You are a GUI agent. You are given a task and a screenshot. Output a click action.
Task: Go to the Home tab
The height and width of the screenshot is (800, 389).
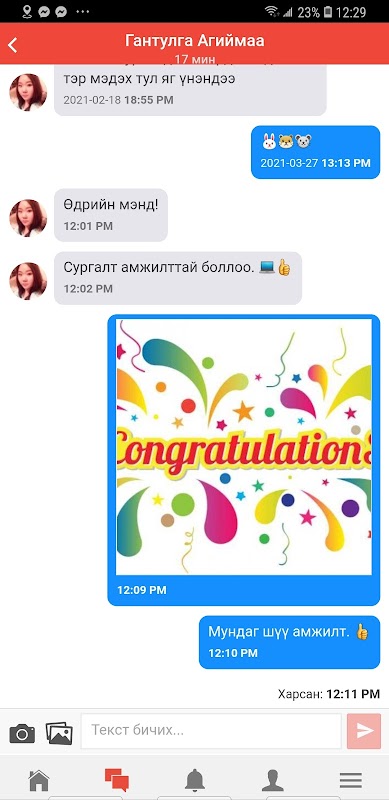coord(39,781)
